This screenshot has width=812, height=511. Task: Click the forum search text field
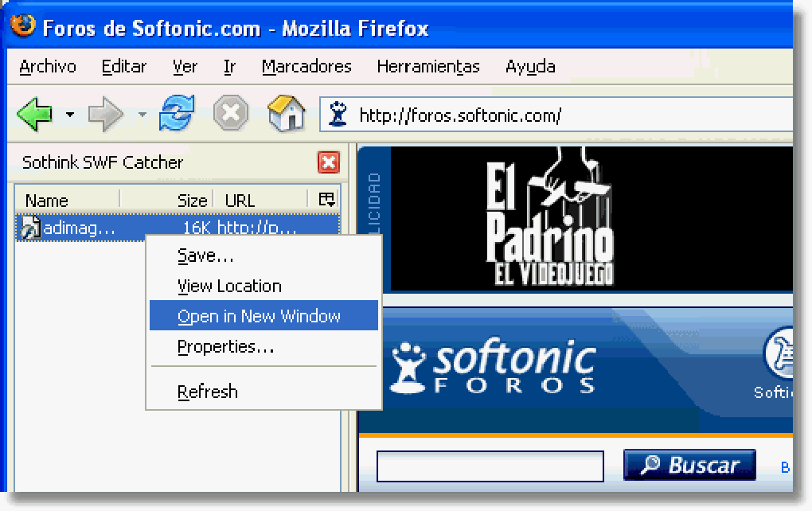point(490,466)
